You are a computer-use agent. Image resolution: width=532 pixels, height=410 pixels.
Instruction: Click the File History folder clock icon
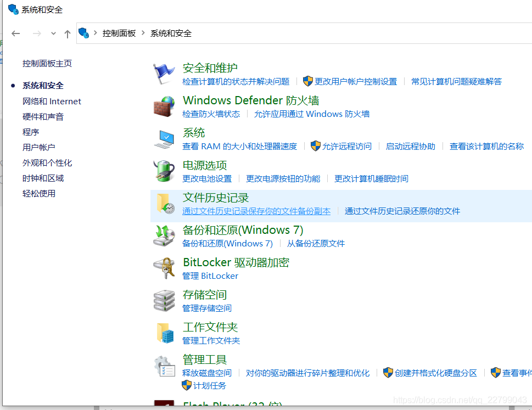pos(166,204)
